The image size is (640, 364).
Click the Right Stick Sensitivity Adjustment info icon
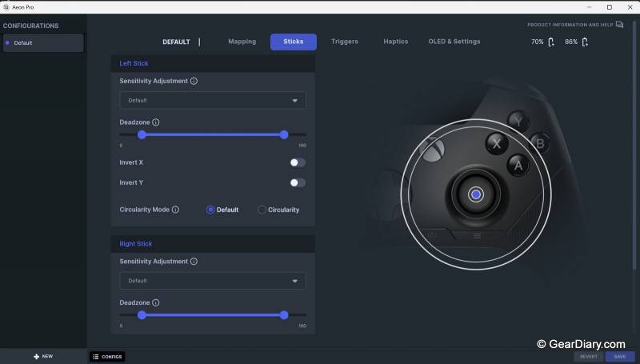[194, 261]
